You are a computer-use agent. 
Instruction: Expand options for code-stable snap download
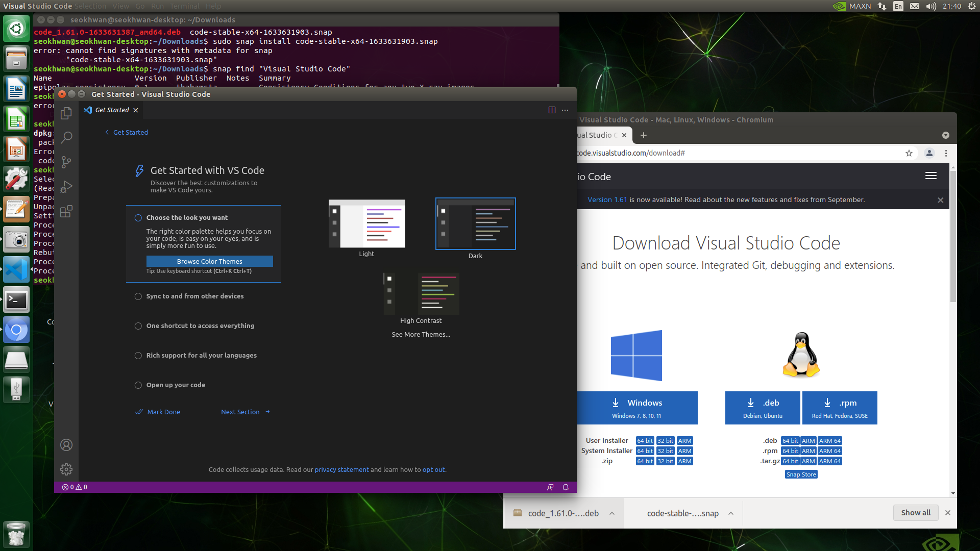731,513
